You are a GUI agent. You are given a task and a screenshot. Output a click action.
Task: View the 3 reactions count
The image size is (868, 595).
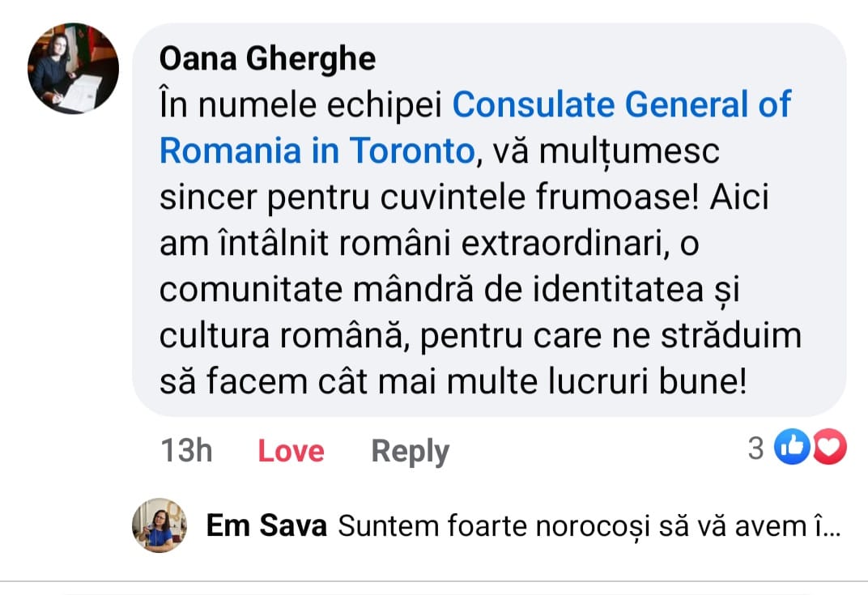[755, 448]
